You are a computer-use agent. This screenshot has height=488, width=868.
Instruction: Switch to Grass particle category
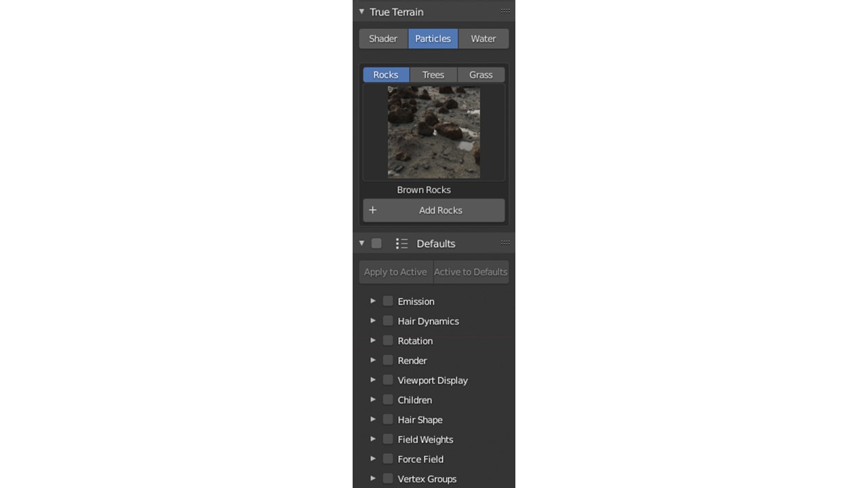coord(481,75)
